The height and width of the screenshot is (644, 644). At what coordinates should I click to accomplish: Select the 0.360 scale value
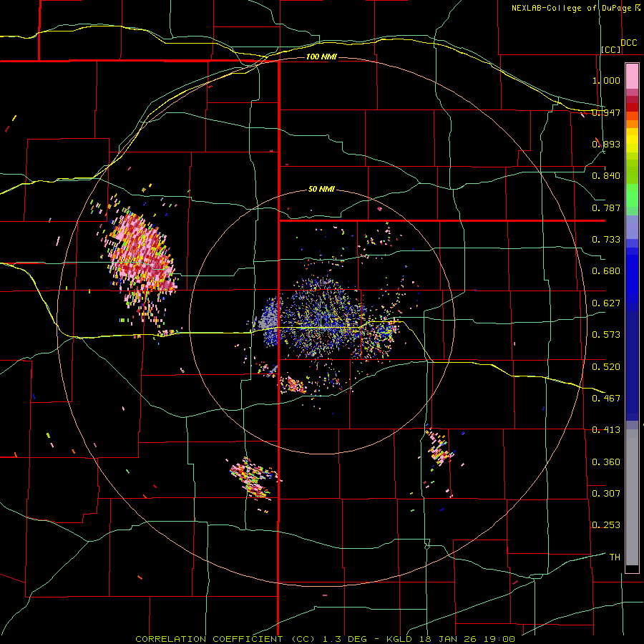[606, 462]
